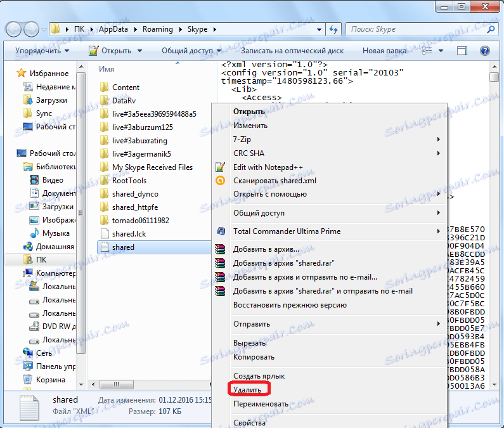Choose Восстановить прежнюю версию
This screenshot has width=504, height=428.
(290, 305)
